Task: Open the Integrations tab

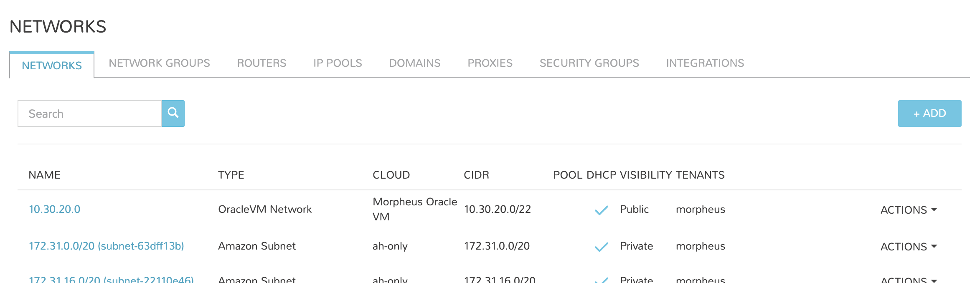Action: (705, 63)
